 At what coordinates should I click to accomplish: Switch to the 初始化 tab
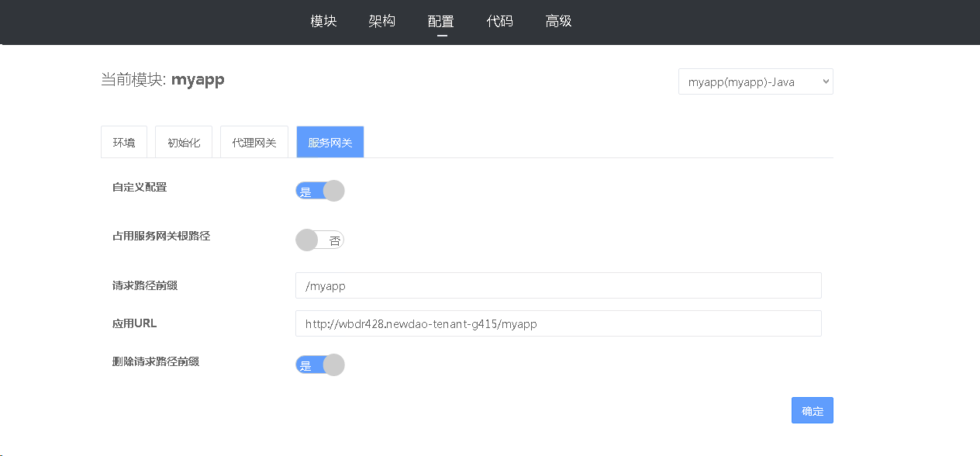[184, 143]
